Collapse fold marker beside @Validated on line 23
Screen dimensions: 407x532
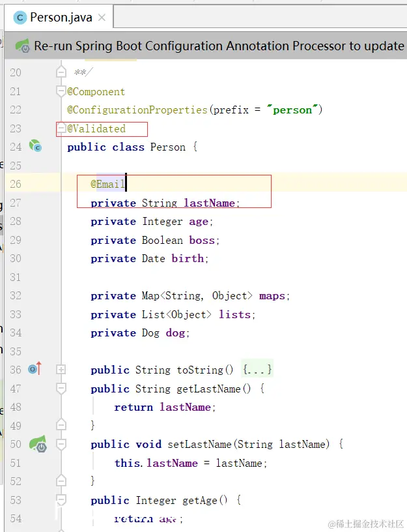pos(61,128)
